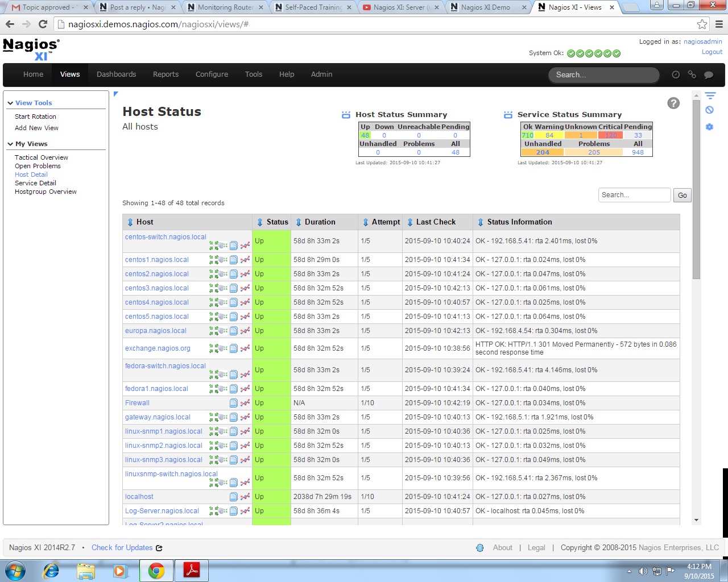Viewport: 728px width, 582px height.
Task: Open the speech bubble feedback icon
Action: pos(709,74)
